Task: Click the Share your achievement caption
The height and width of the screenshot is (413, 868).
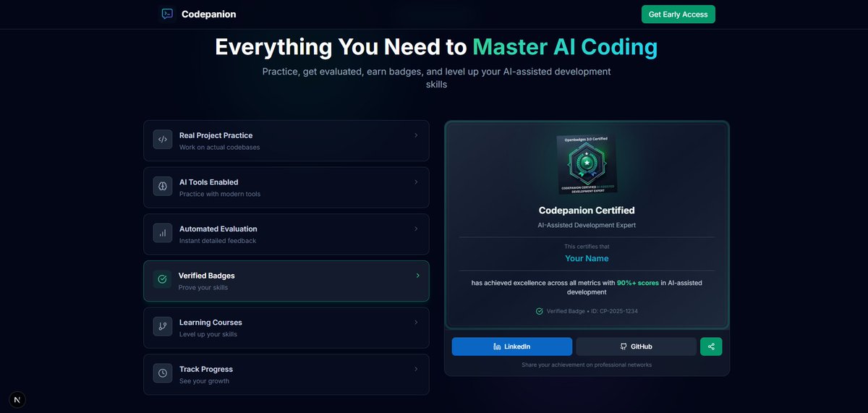Action: pyautogui.click(x=587, y=365)
